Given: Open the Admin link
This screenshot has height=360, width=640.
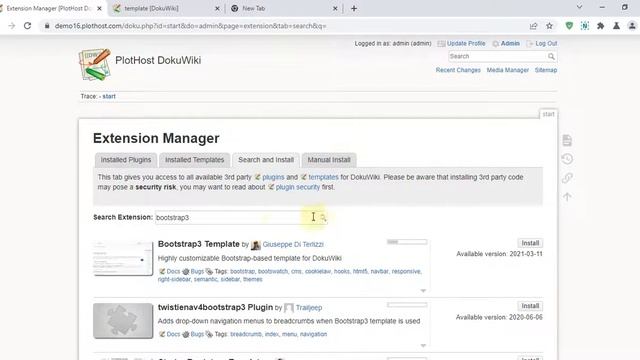Looking at the screenshot, I should (x=510, y=43).
